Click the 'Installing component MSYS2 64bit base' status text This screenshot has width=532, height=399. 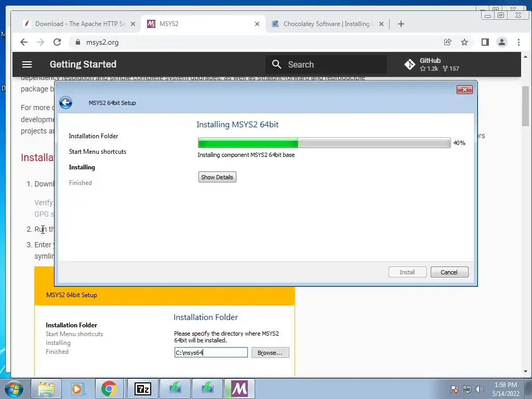(246, 155)
